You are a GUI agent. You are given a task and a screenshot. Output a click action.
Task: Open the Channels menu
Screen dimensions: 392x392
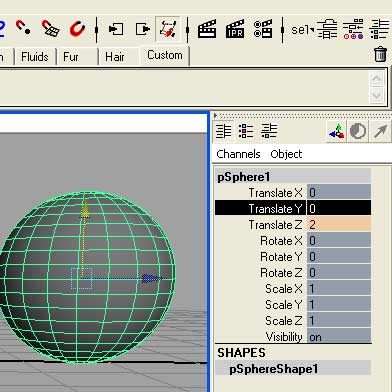238,154
